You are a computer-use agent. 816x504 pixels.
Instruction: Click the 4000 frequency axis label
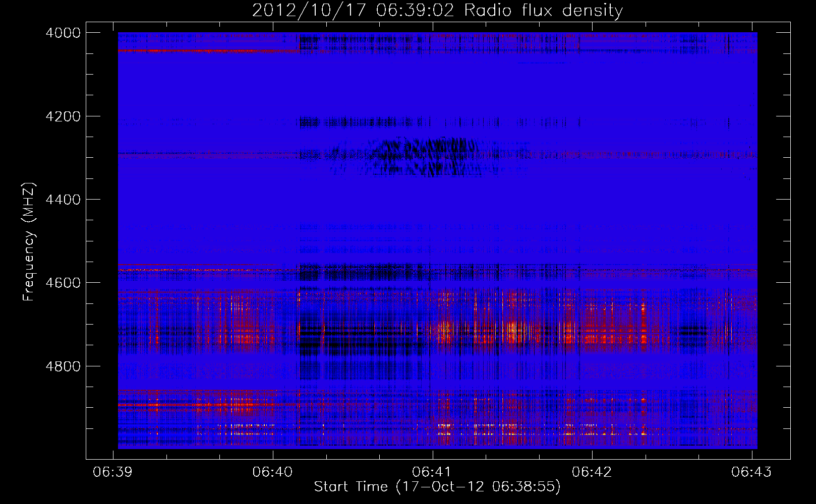tap(63, 33)
